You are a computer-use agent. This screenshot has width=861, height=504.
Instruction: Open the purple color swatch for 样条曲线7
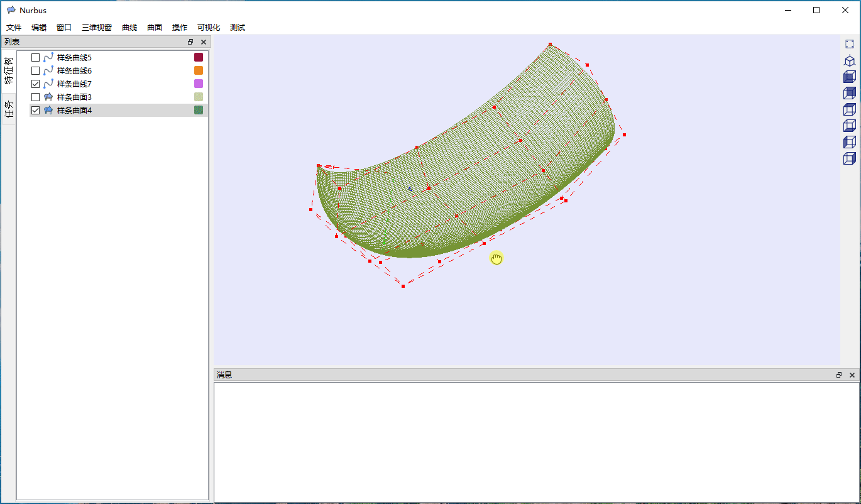pos(199,84)
